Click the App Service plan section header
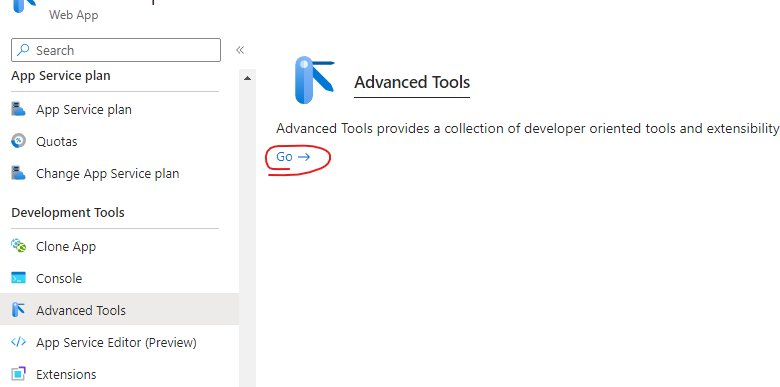780x387 pixels. (61, 76)
